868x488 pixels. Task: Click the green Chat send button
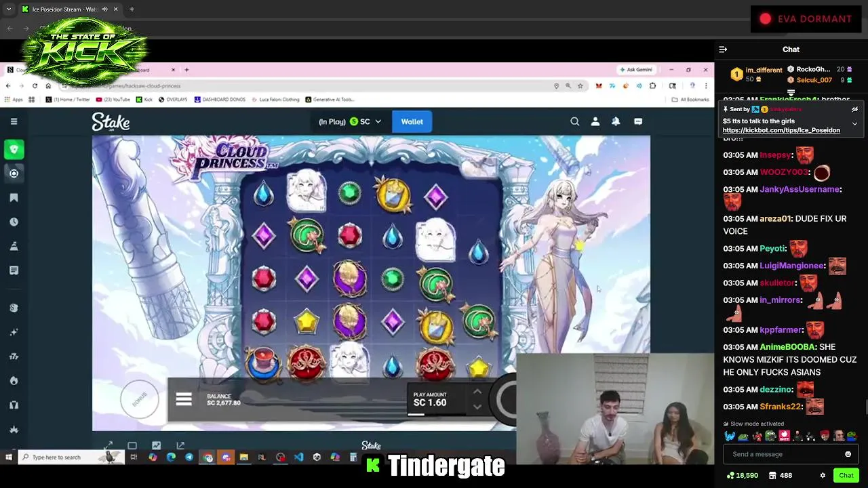coord(846,476)
